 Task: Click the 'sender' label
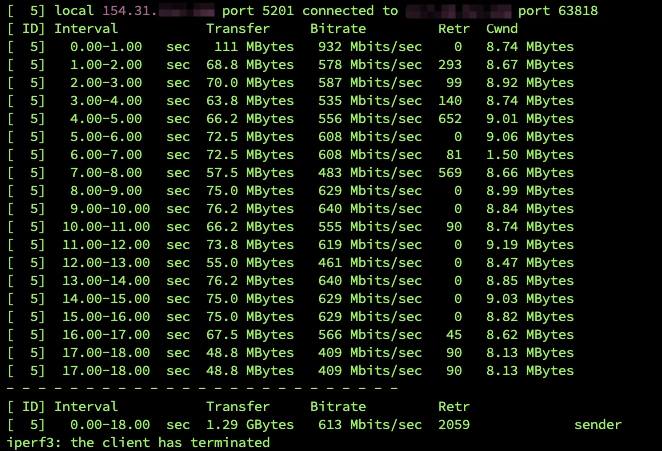coord(598,425)
